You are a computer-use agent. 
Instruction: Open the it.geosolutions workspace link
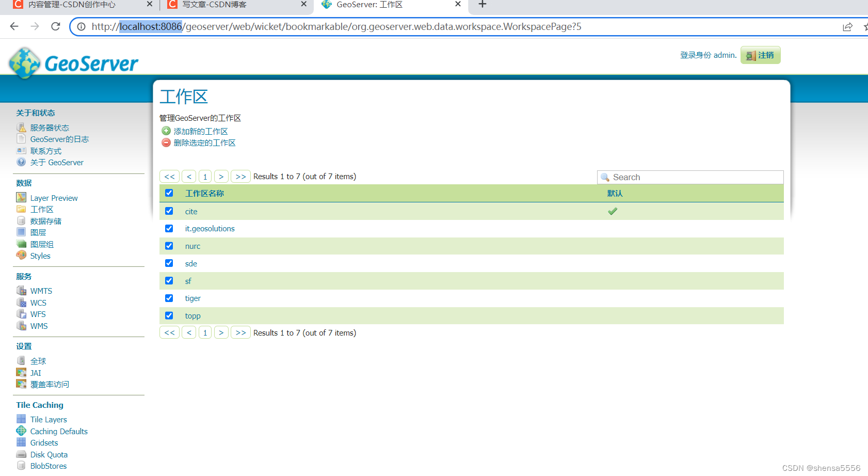tap(210, 229)
